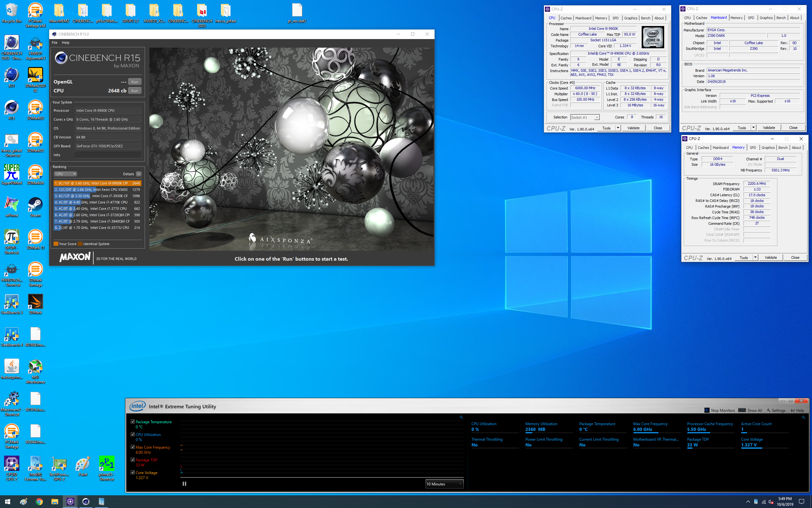Open the MaxxMEM2 folder icon
The width and height of the screenshot is (812, 508).
click(59, 13)
